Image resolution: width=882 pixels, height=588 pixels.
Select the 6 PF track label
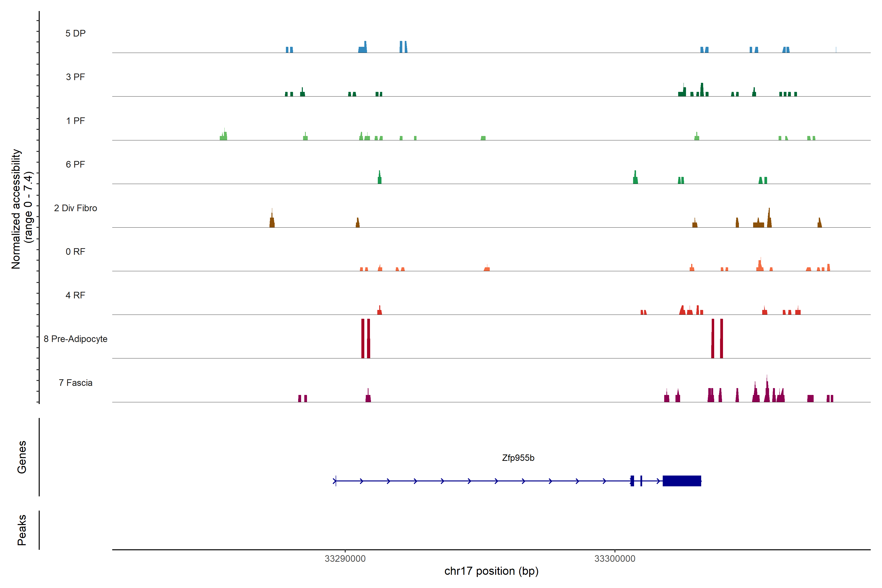[x=75, y=164]
